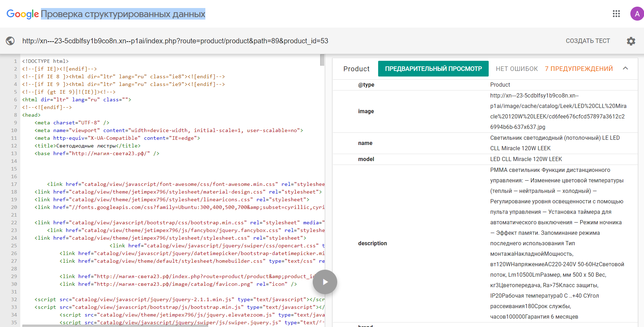Click the opencart.css swiper link line
This screenshot has height=327, width=644.
[217, 246]
